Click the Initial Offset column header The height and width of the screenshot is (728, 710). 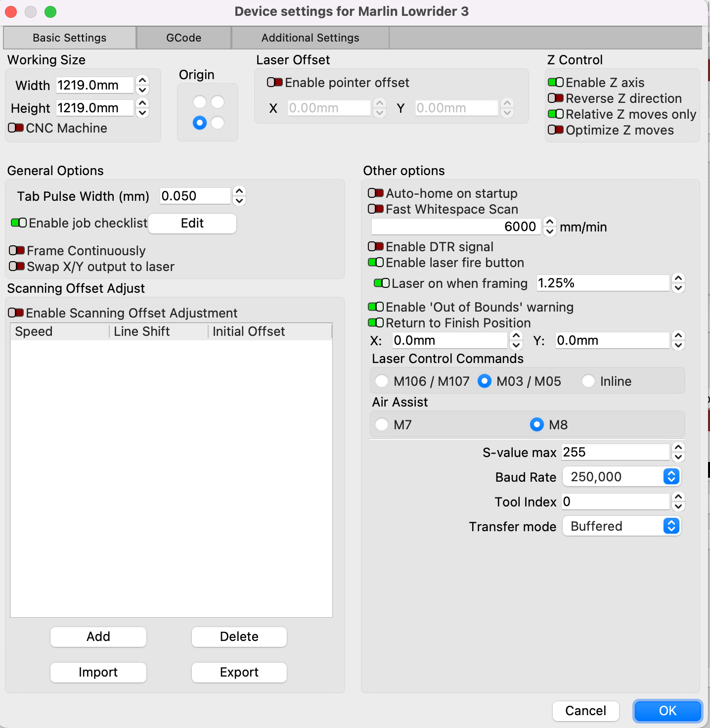click(270, 331)
